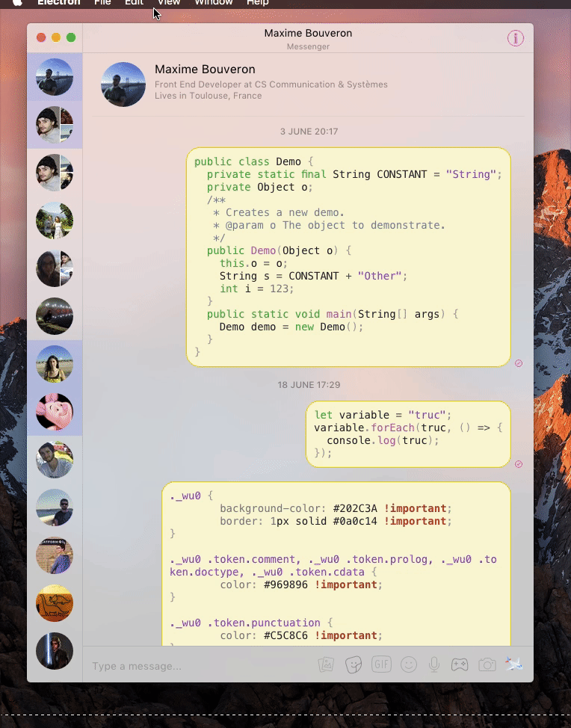Open the emoji smiley picker
Screen dimensions: 571x728
coord(409,665)
